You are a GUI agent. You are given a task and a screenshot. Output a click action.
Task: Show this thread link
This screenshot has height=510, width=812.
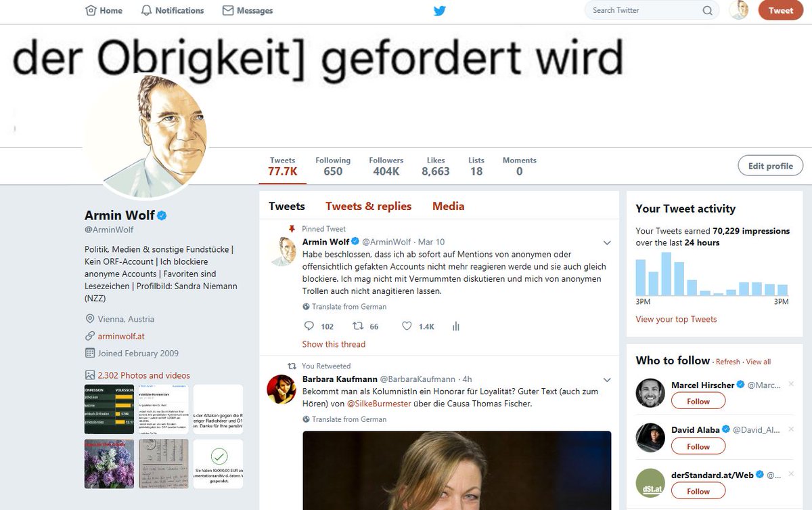pyautogui.click(x=334, y=344)
